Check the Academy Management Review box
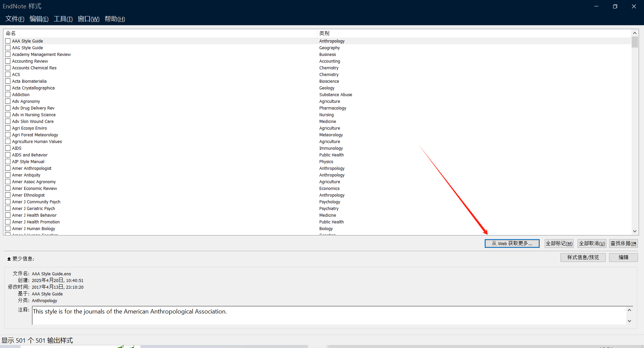Screen dimensions: 644x348 8,54
